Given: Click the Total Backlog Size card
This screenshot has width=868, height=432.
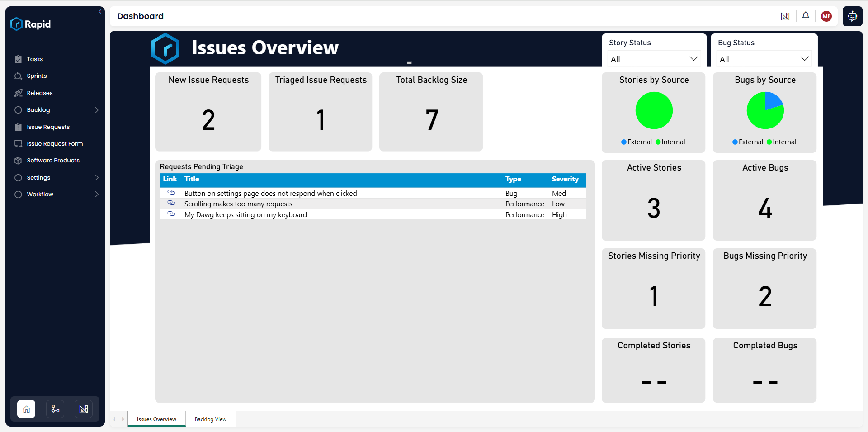Looking at the screenshot, I should click(431, 112).
